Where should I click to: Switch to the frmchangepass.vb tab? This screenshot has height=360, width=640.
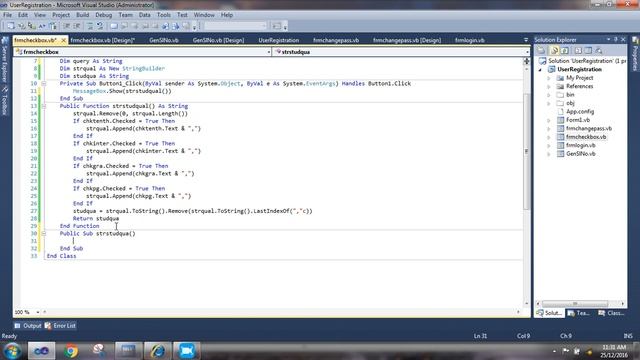coord(336,40)
